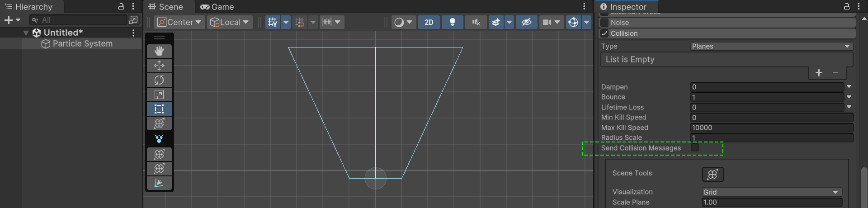Open the Dampen curve mode arrow
This screenshot has height=208, width=868.
(x=849, y=87)
